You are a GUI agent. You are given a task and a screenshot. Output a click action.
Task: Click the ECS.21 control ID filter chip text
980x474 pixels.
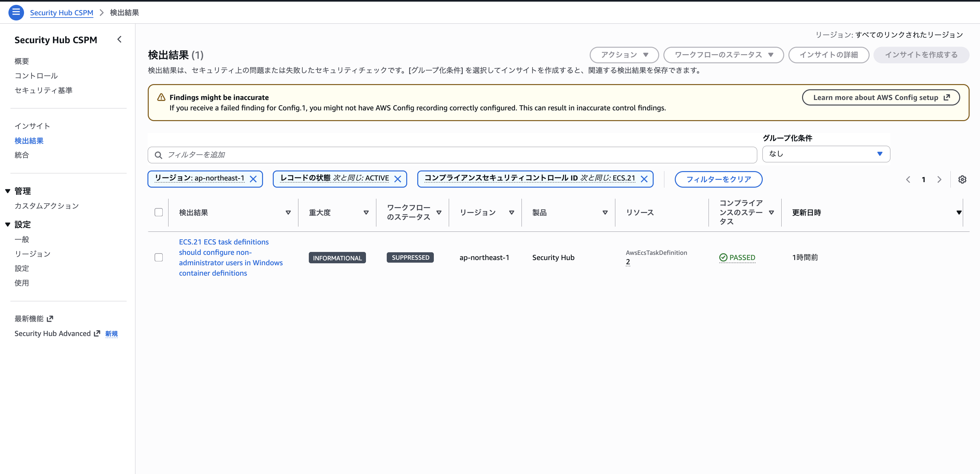pos(530,178)
